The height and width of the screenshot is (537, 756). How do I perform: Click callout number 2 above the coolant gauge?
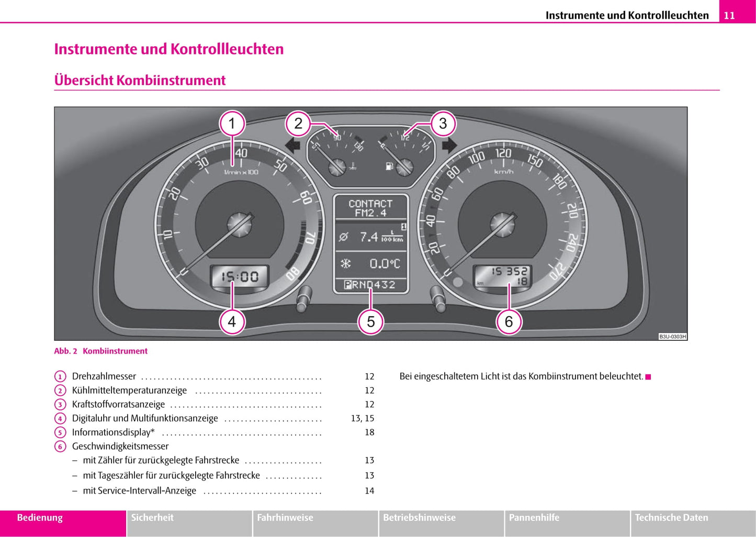tap(298, 124)
